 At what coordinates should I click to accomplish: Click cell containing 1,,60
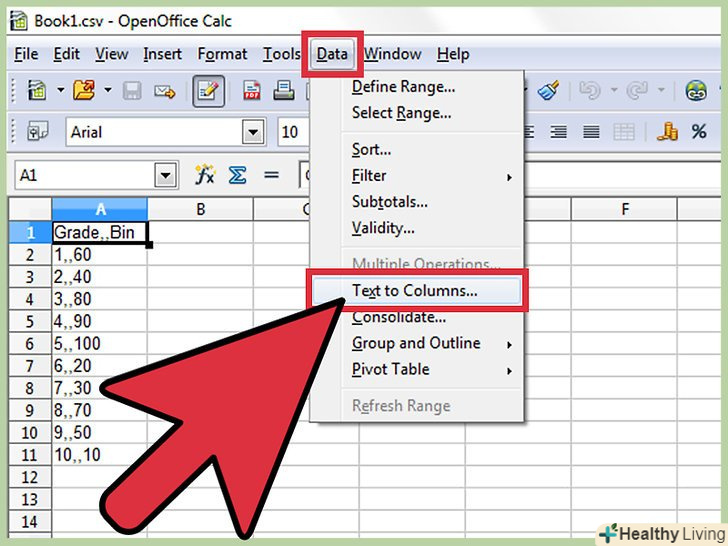100,254
